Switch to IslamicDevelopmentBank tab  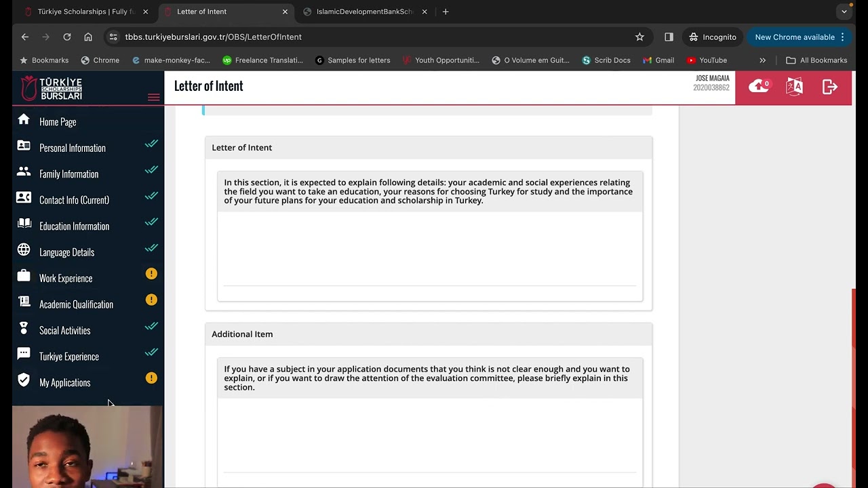click(x=364, y=12)
